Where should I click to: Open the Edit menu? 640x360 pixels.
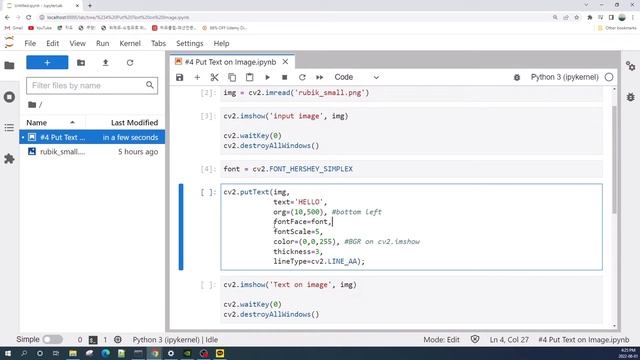pyautogui.click(x=52, y=43)
